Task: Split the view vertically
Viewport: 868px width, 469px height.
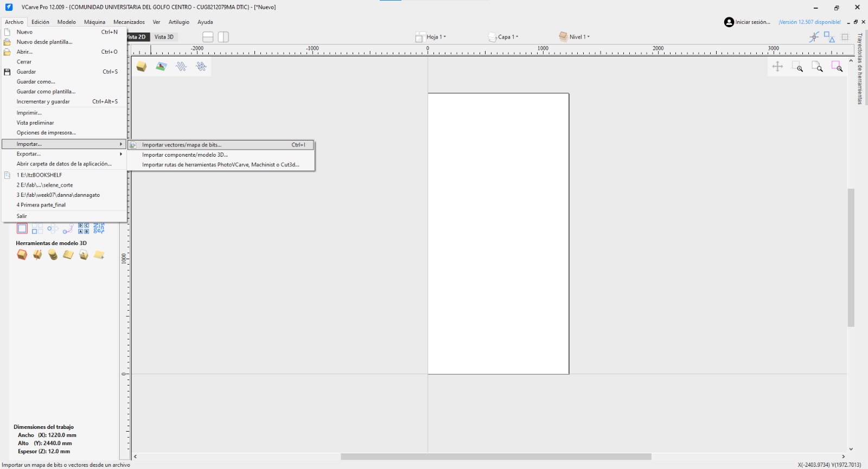Action: 224,37
